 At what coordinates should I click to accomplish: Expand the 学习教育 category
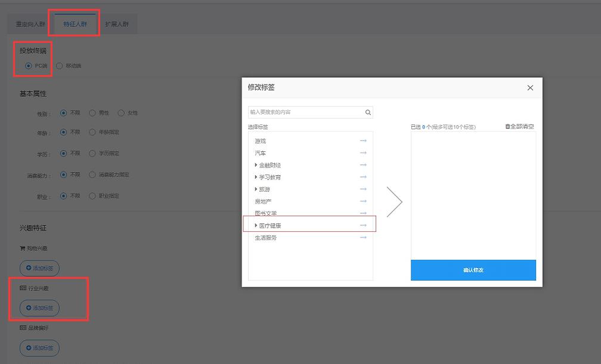coord(256,177)
